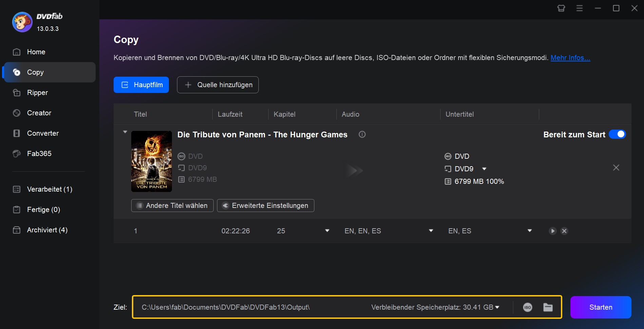Show Fertige (0) list
The height and width of the screenshot is (329, 644).
pos(49,210)
